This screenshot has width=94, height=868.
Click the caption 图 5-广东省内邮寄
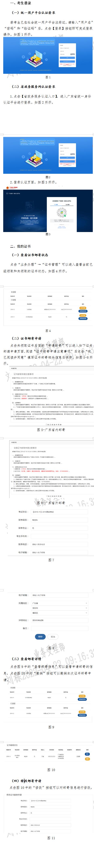point(51,430)
